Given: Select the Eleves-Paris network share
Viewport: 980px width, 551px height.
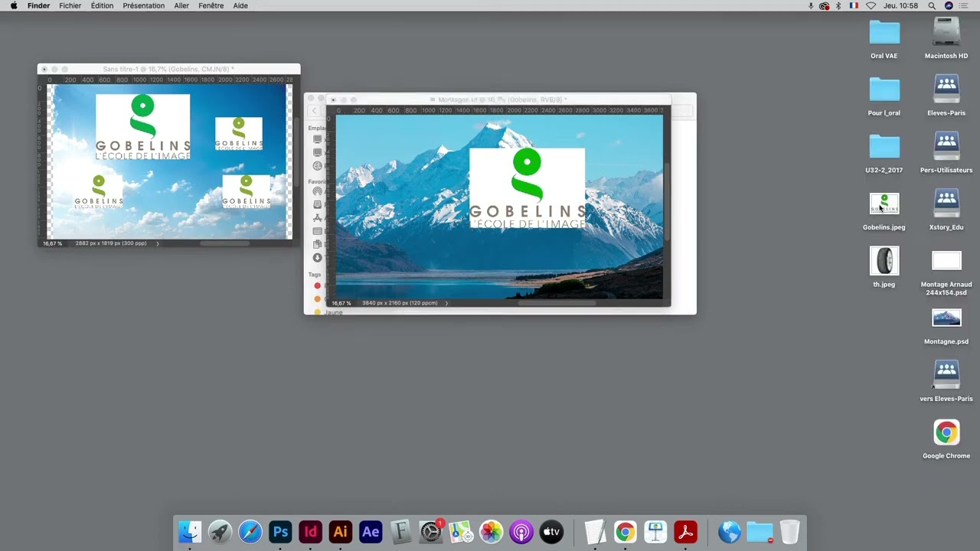Looking at the screenshot, I should click(x=946, y=90).
